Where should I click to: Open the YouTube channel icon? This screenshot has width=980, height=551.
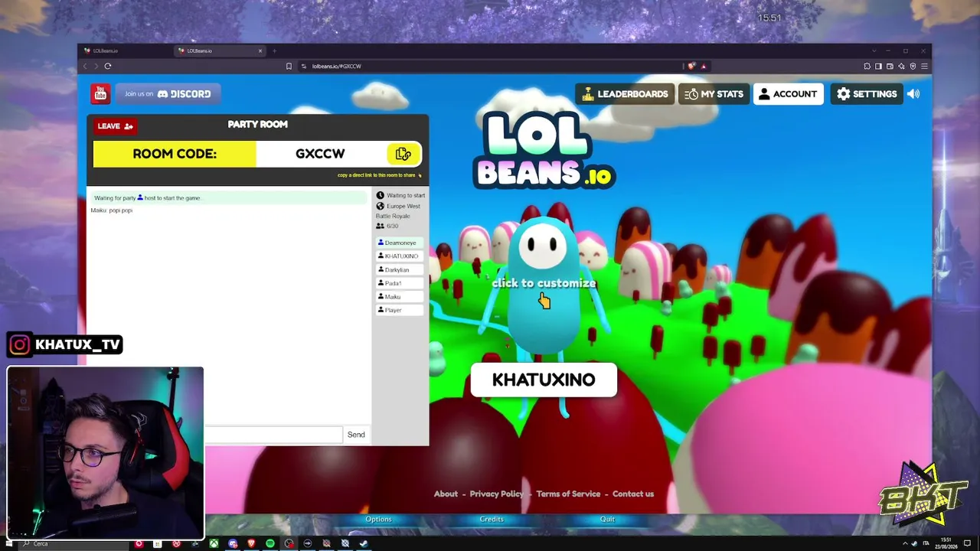pos(100,93)
